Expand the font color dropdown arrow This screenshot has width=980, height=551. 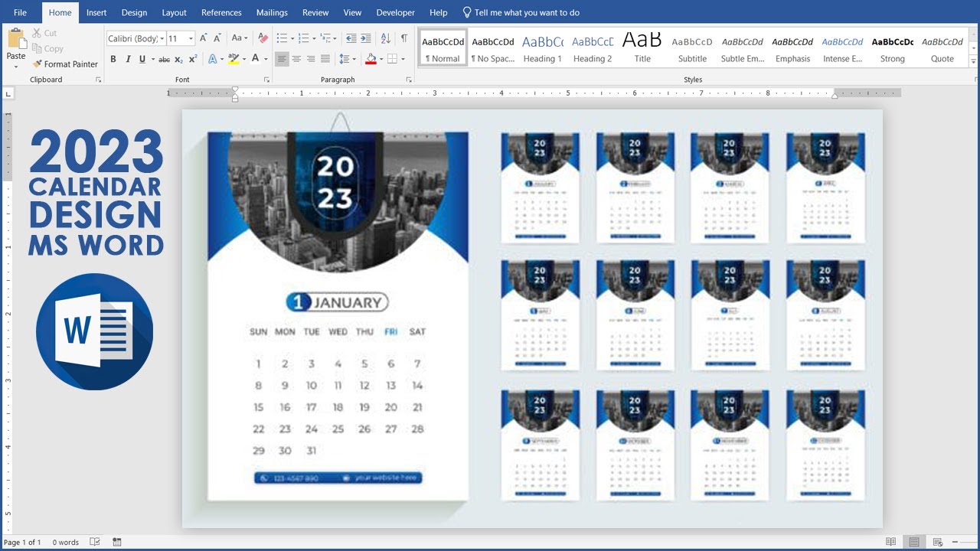click(265, 59)
